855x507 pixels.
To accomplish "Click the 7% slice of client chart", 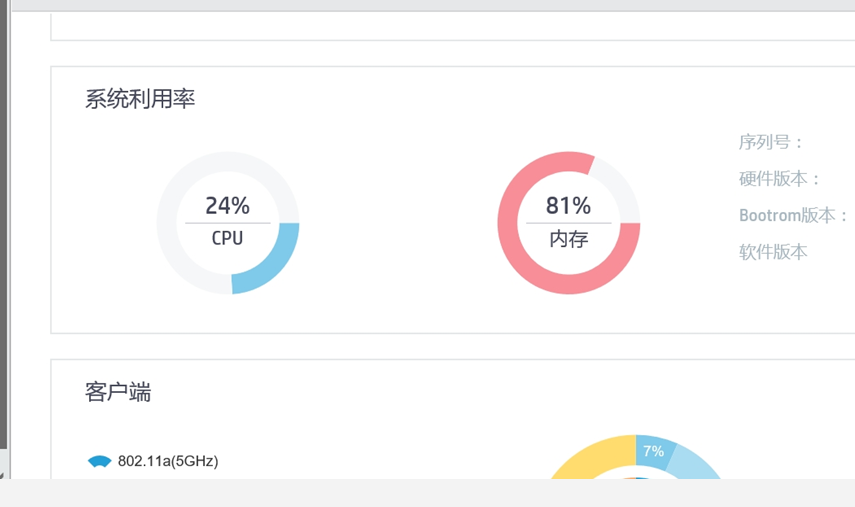I will [654, 451].
